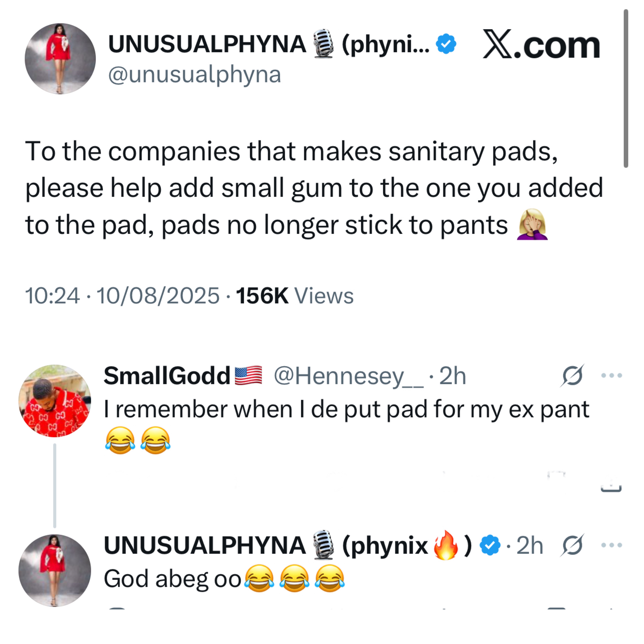Click the 10:24 · 10/08/2025 timestamp
Image resolution: width=644 pixels, height=644 pixels.
pos(122,296)
